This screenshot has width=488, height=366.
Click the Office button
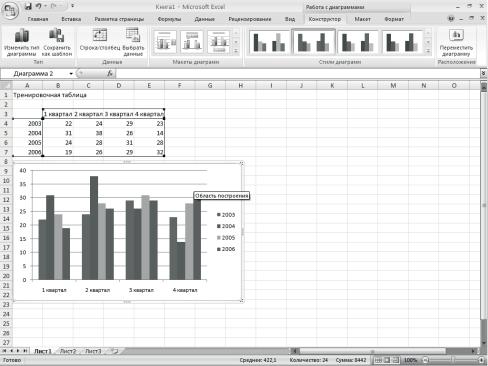[x=10, y=10]
